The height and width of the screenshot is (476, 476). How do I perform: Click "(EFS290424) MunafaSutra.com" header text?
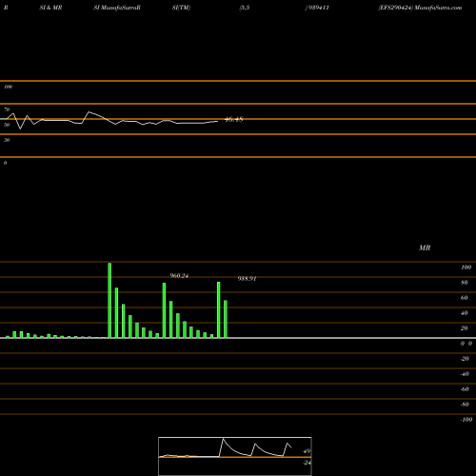coord(420,8)
